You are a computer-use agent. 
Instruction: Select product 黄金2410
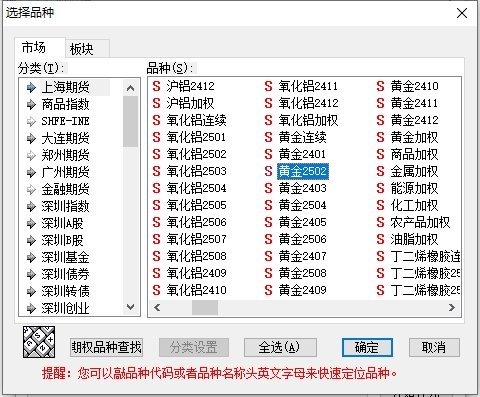[414, 86]
